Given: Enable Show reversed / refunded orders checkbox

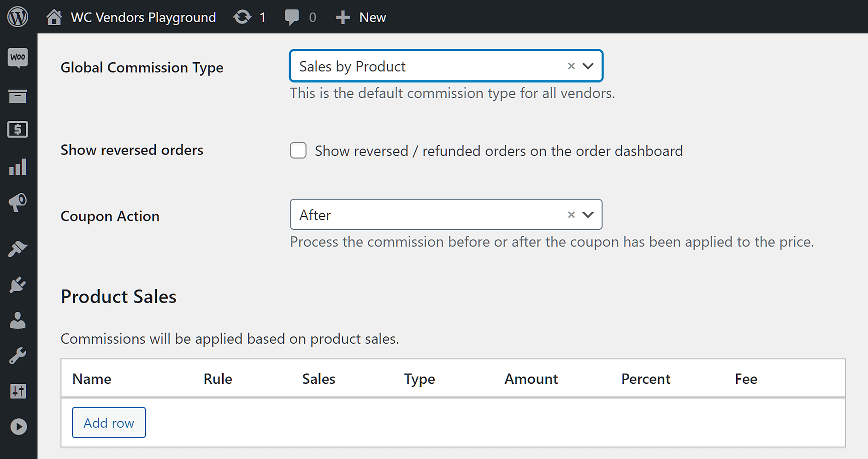Looking at the screenshot, I should pyautogui.click(x=298, y=150).
